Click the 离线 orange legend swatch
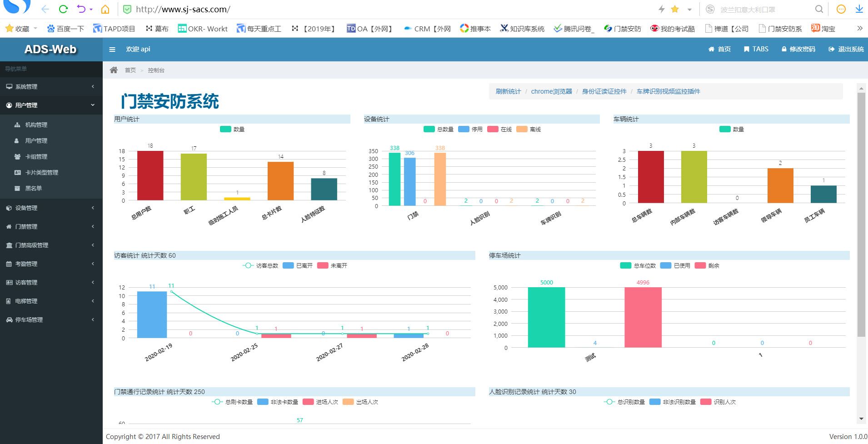The width and height of the screenshot is (868, 444). (522, 130)
